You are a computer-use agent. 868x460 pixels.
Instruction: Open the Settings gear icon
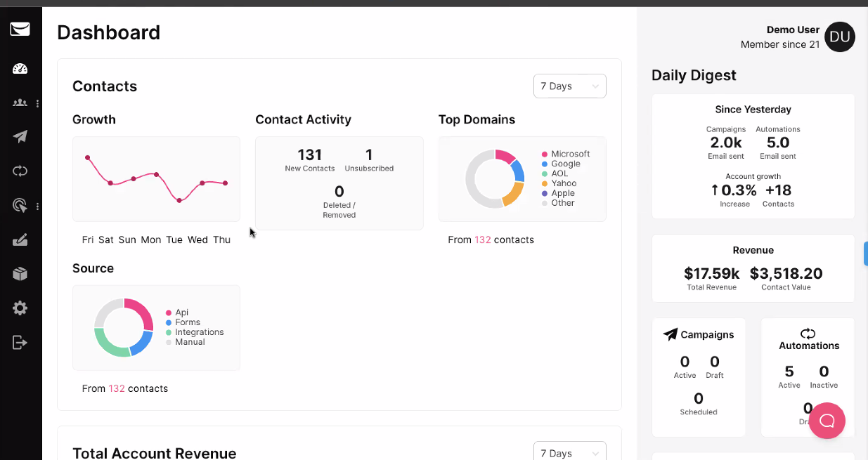[x=20, y=308]
